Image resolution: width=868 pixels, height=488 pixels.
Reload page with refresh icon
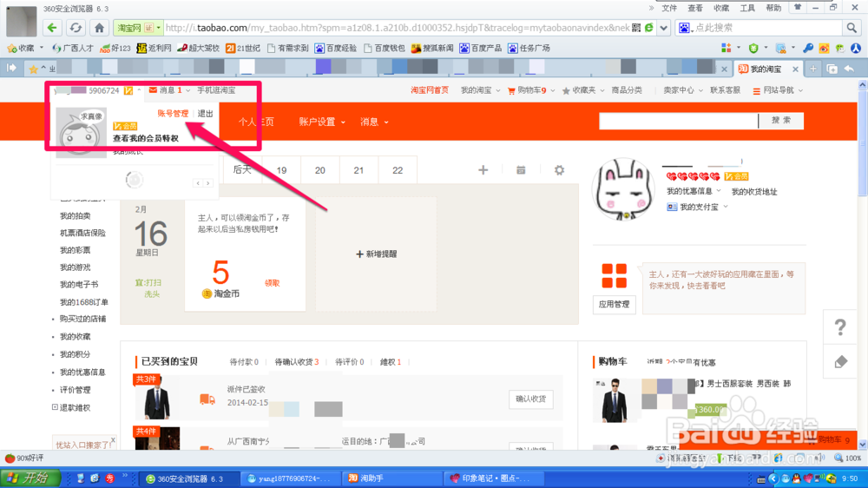(x=76, y=28)
